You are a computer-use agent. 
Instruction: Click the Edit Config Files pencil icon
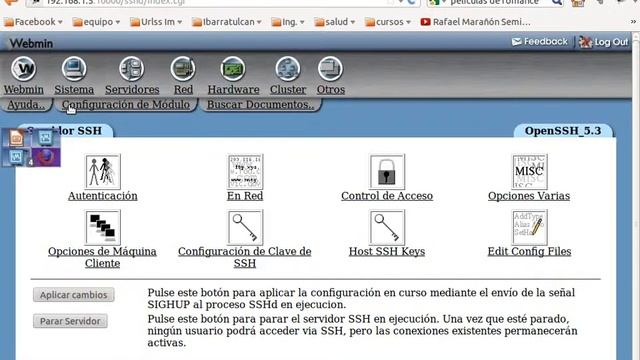pos(529,227)
